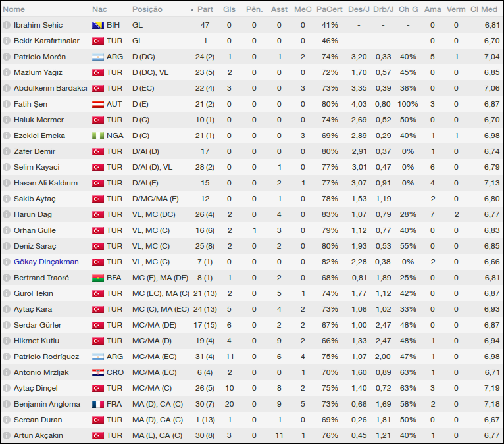This screenshot has height=444, width=504.
Task: Click info icon beside Ibrahim Sehic
Action: point(7,25)
